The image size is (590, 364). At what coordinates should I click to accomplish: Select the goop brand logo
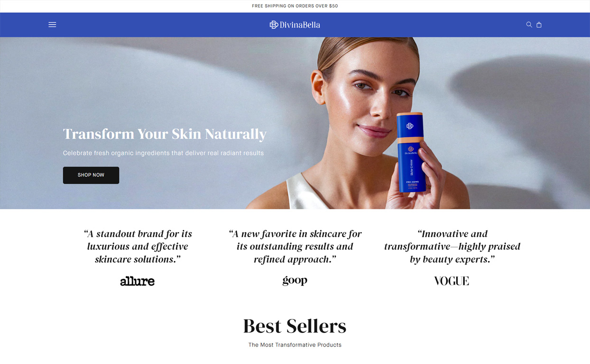tap(295, 281)
